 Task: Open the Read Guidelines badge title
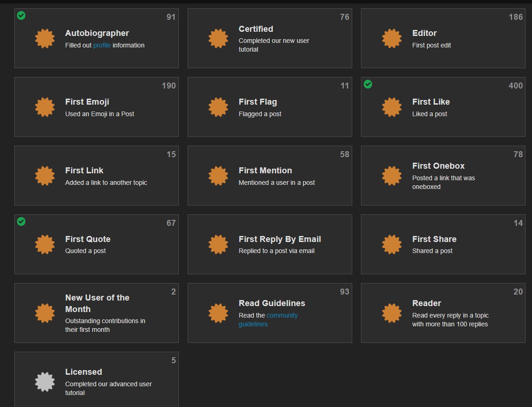272,303
